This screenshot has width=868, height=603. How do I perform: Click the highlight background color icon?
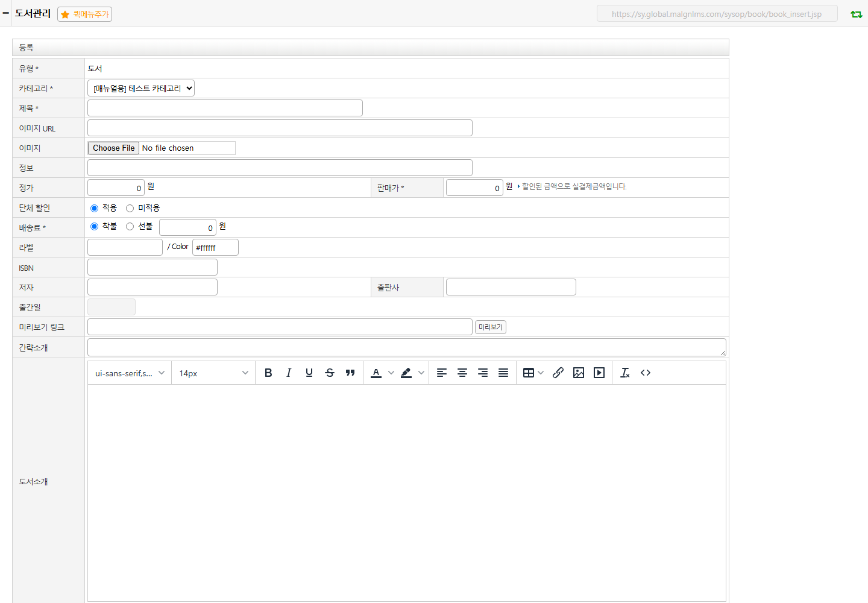point(406,373)
